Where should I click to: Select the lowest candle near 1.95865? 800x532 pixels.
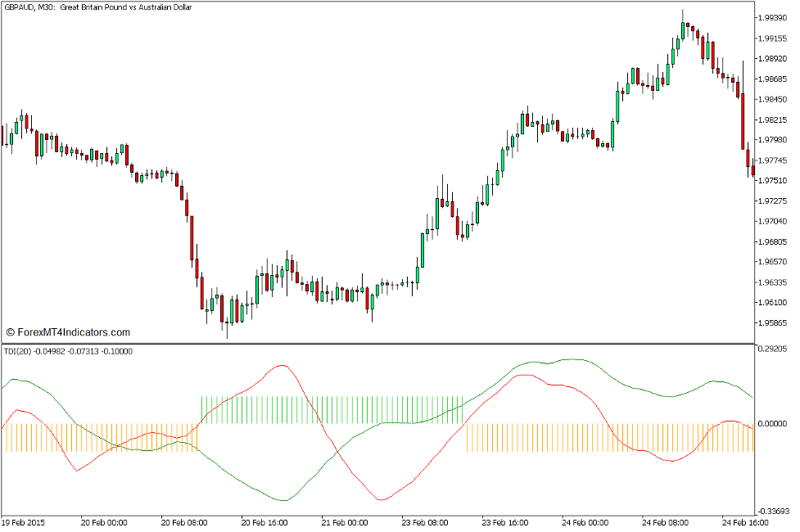coord(227,324)
